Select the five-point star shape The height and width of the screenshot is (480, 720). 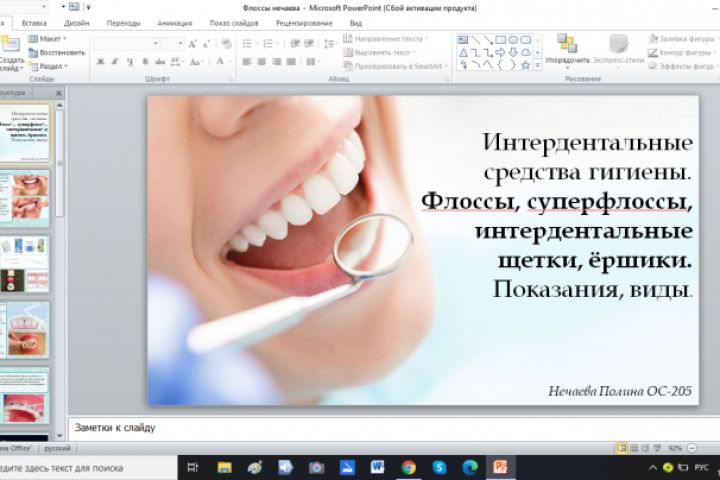click(x=526, y=65)
